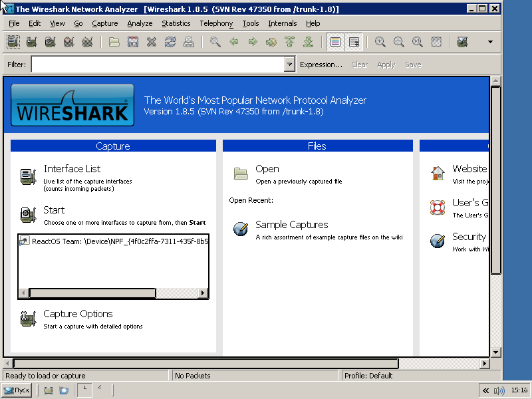Click the Profile: Default status bar entry
Viewport: 532px width, 399px height.
click(x=368, y=376)
